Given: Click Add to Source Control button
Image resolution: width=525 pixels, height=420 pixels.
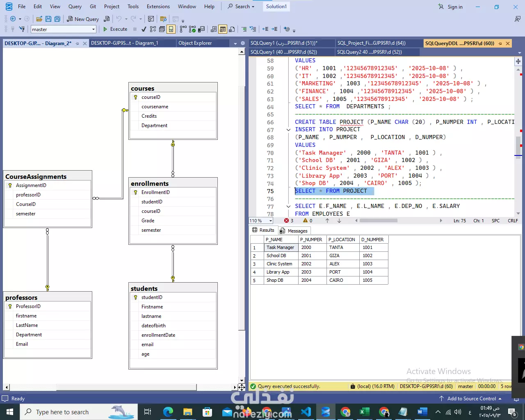Looking at the screenshot, I should pos(471,399).
